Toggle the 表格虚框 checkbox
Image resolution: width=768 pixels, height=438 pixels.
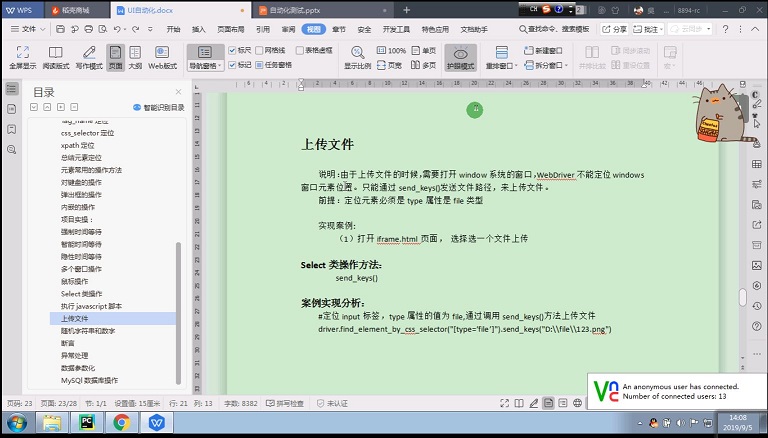[x=300, y=50]
